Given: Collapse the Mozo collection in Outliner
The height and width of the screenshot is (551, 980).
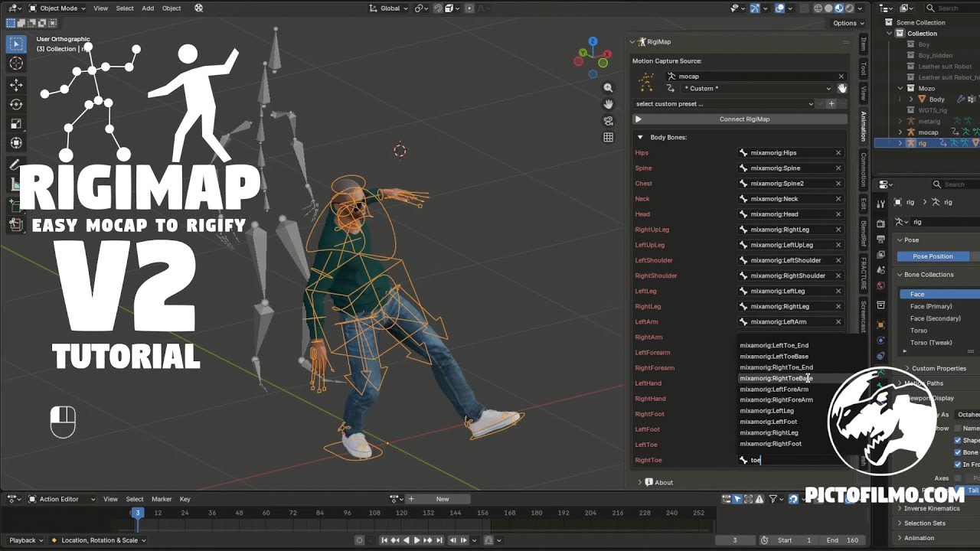Looking at the screenshot, I should coord(900,89).
